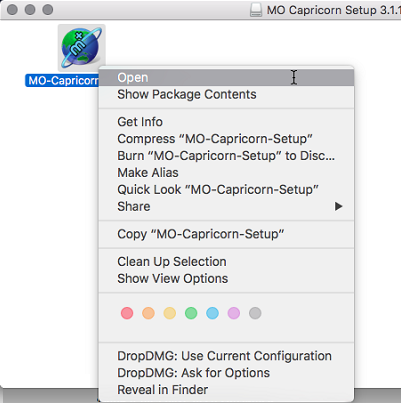Burn "MO-Capricorn-Setup" to Disc
Viewport: 401px width, 403px height.
pyautogui.click(x=226, y=156)
